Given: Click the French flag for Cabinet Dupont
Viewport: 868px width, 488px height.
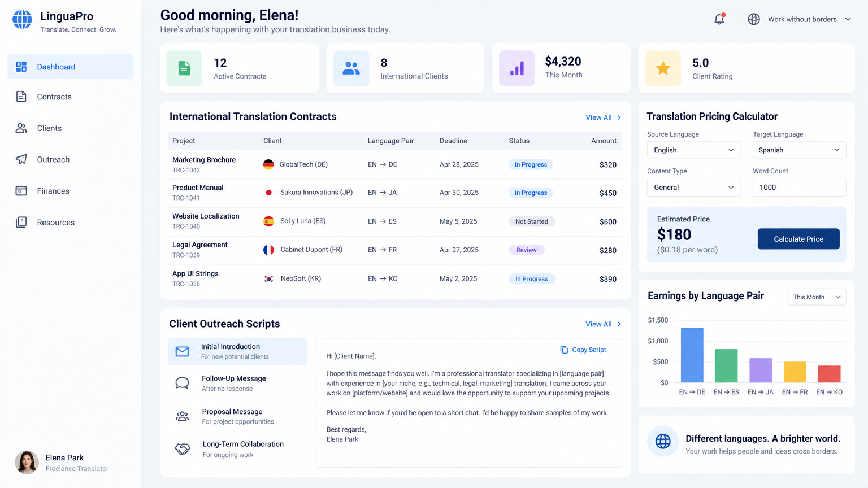Looking at the screenshot, I should [x=268, y=250].
